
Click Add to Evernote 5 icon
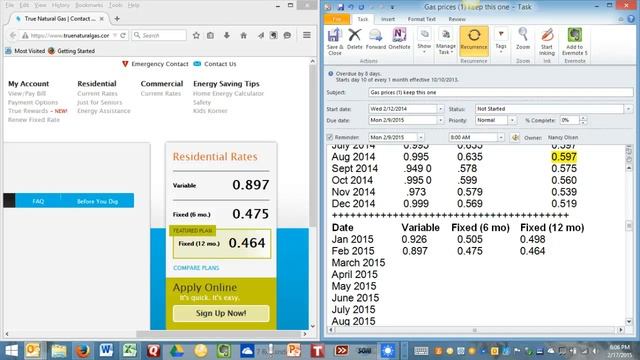pos(574,42)
